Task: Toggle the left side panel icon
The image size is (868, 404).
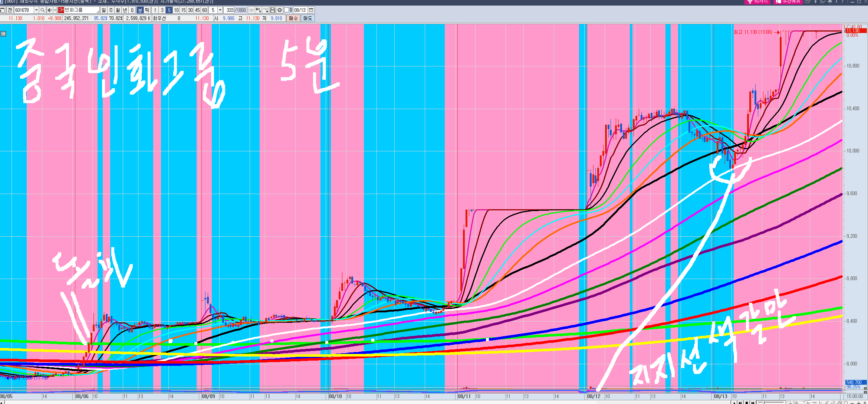Action: 3,10
